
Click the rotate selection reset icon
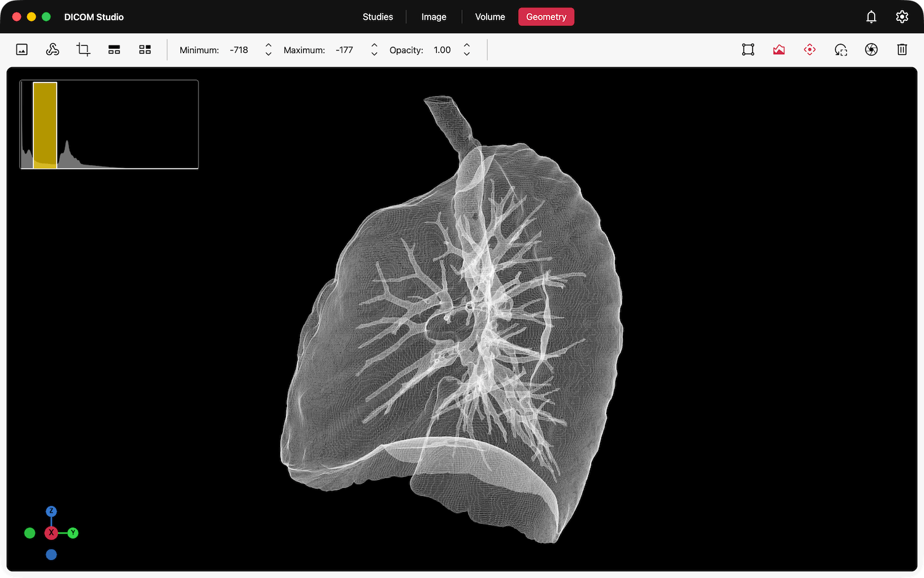pos(841,50)
